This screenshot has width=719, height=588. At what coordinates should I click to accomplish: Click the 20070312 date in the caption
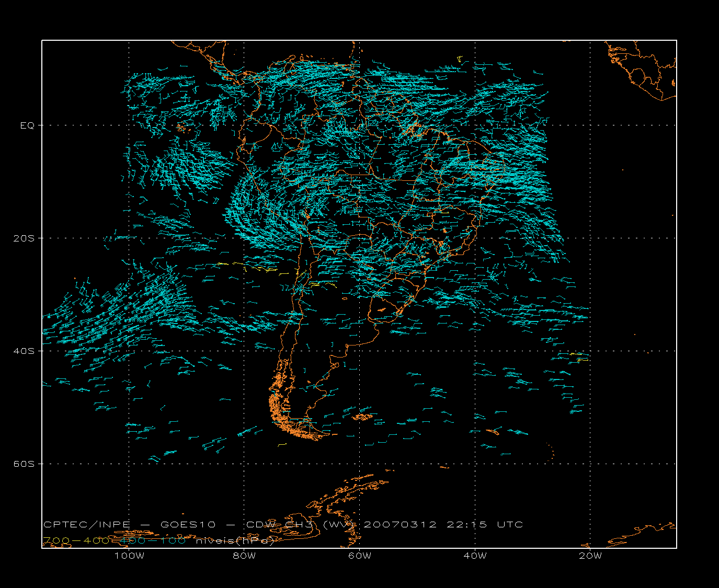click(400, 524)
